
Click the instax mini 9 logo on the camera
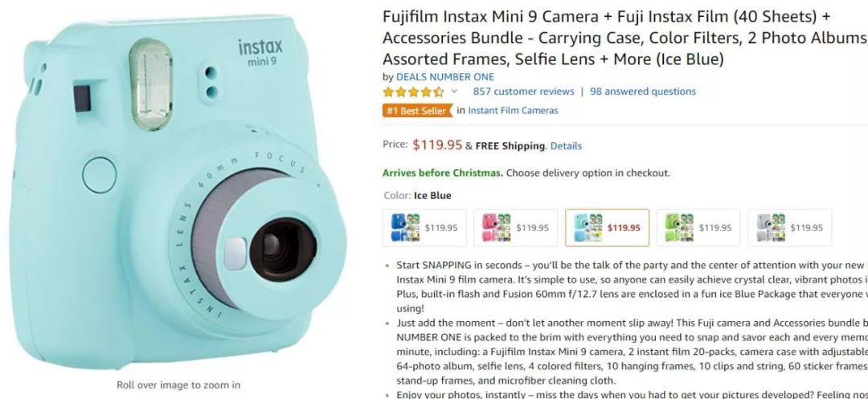[x=260, y=51]
